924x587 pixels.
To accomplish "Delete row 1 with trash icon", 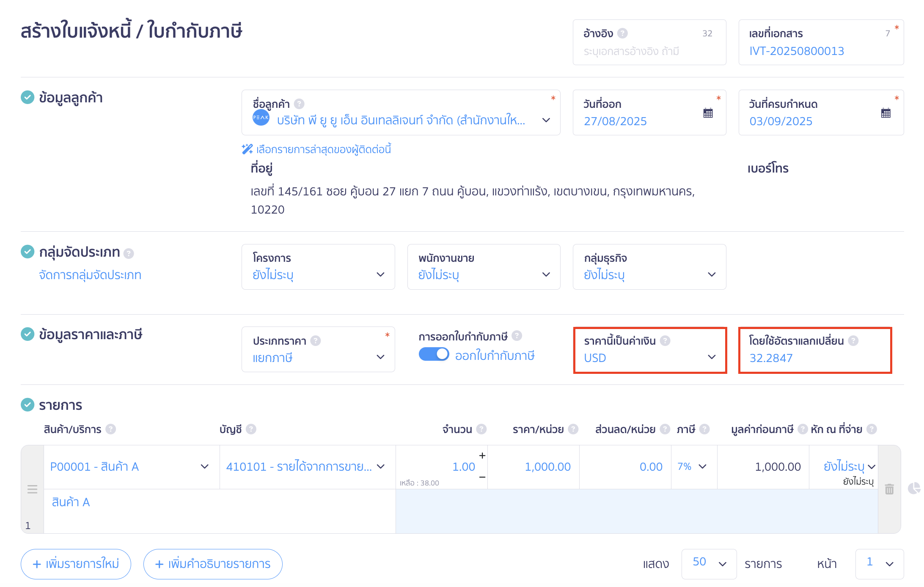I will point(889,489).
